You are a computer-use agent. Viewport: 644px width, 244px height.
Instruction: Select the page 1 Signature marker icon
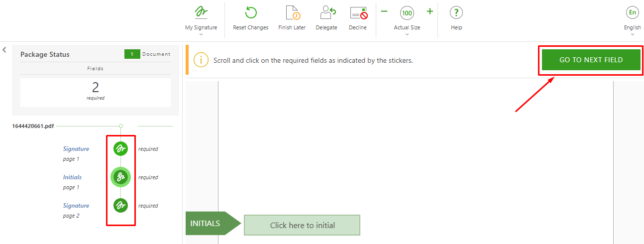(121, 148)
